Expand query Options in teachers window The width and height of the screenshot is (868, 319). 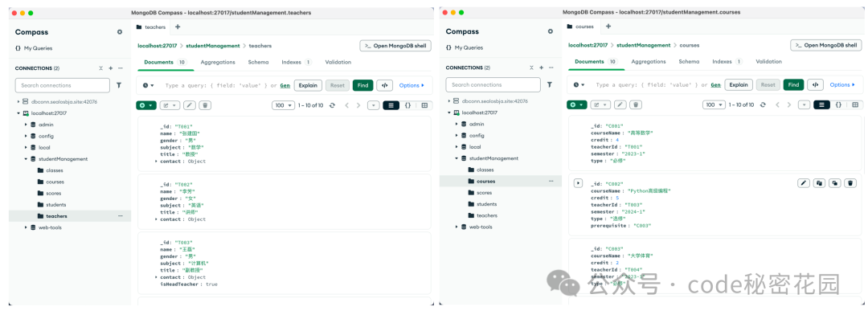pos(411,85)
